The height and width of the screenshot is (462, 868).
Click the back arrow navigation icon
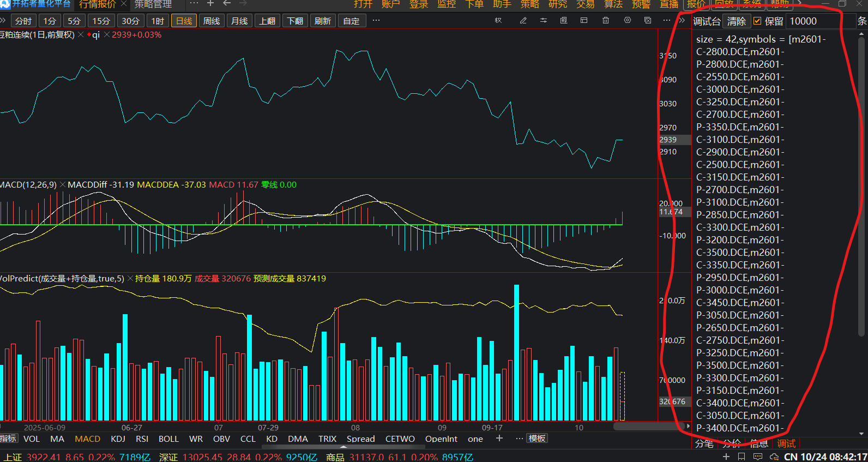[x=227, y=4]
